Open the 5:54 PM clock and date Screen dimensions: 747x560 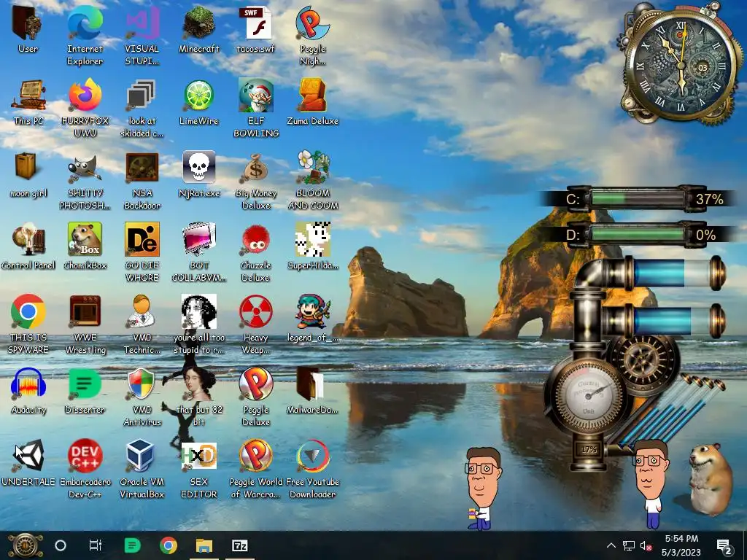[x=681, y=545]
